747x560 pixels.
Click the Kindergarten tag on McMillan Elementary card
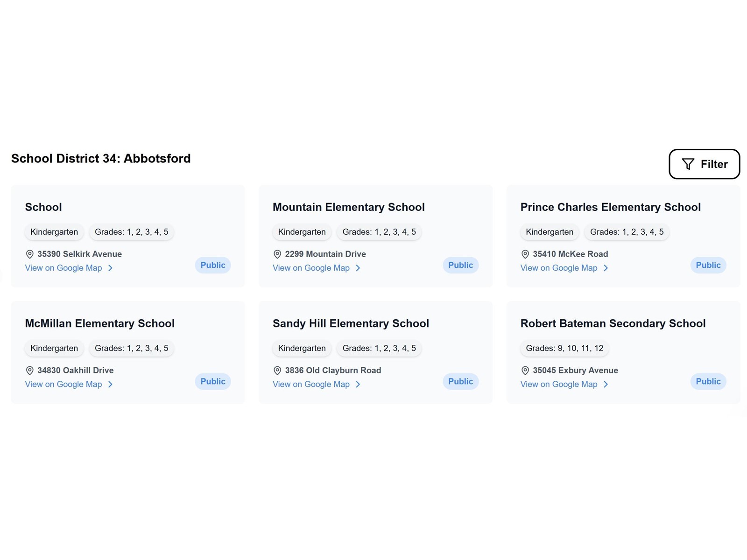(54, 348)
